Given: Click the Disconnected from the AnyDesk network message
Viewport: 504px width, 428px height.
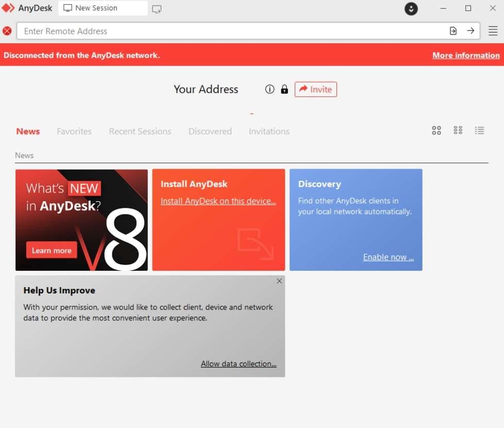Looking at the screenshot, I should (x=81, y=55).
